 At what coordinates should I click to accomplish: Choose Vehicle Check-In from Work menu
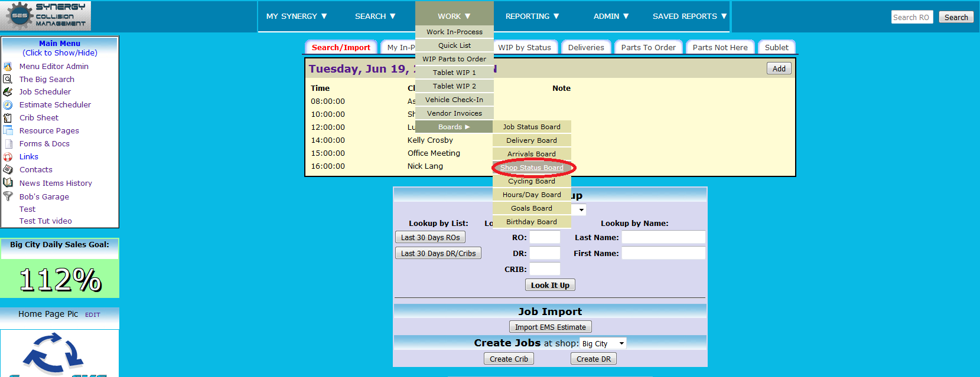pyautogui.click(x=454, y=100)
